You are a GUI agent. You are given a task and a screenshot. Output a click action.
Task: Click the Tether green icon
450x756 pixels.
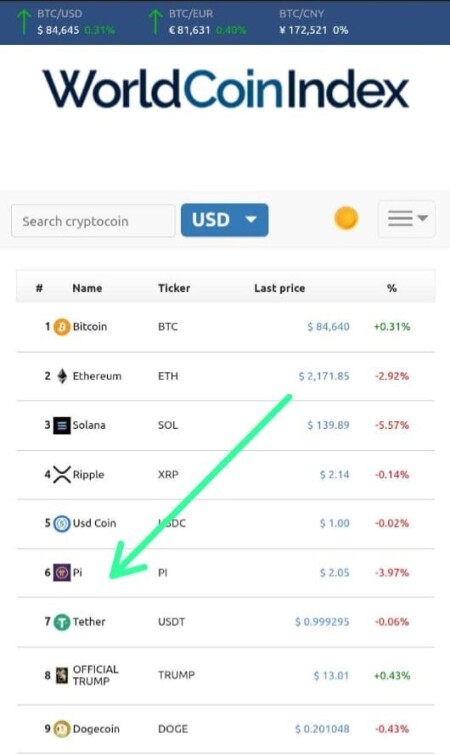point(62,622)
